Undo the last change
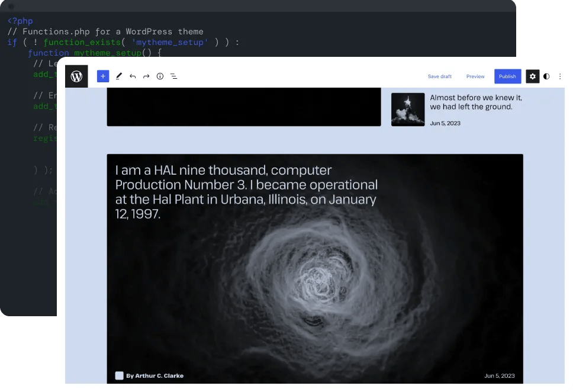 pyautogui.click(x=133, y=76)
